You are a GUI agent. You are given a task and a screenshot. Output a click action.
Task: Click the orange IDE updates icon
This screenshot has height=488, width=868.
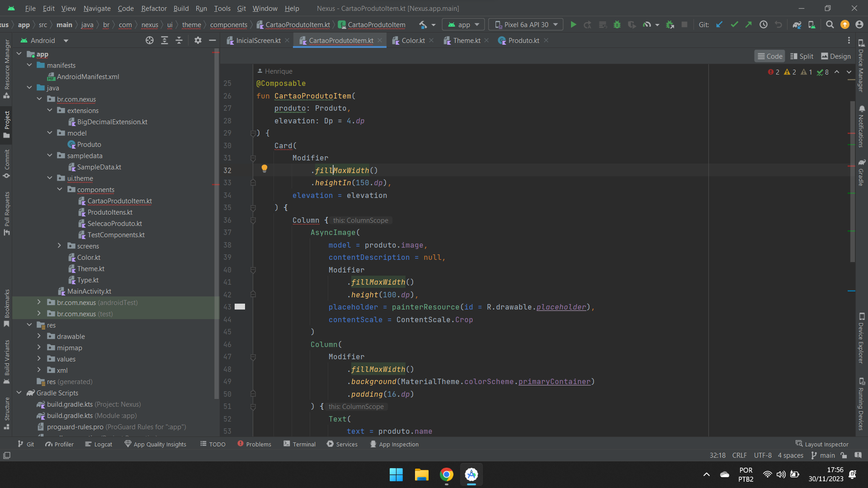pos(845,25)
